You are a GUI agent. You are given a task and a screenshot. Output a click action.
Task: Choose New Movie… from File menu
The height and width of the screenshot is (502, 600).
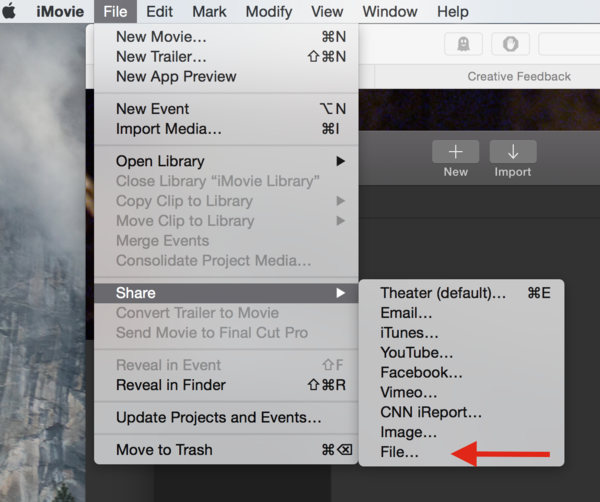[x=226, y=37]
